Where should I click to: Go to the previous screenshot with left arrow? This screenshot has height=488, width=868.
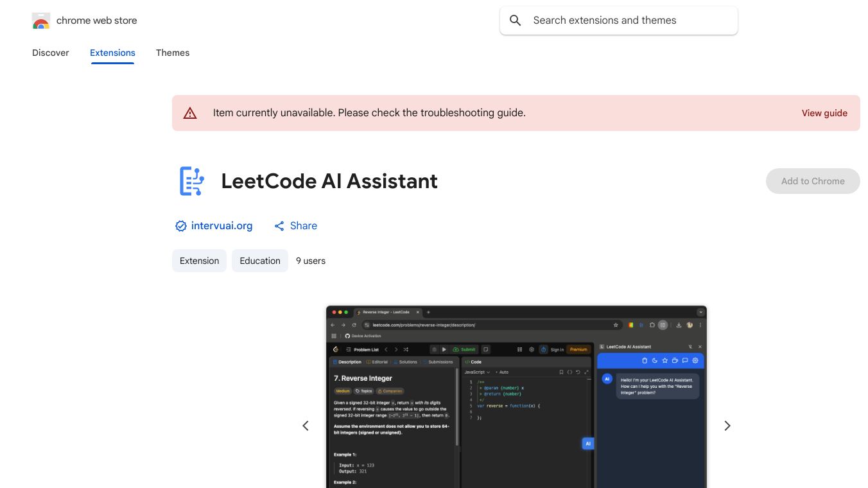click(x=306, y=426)
